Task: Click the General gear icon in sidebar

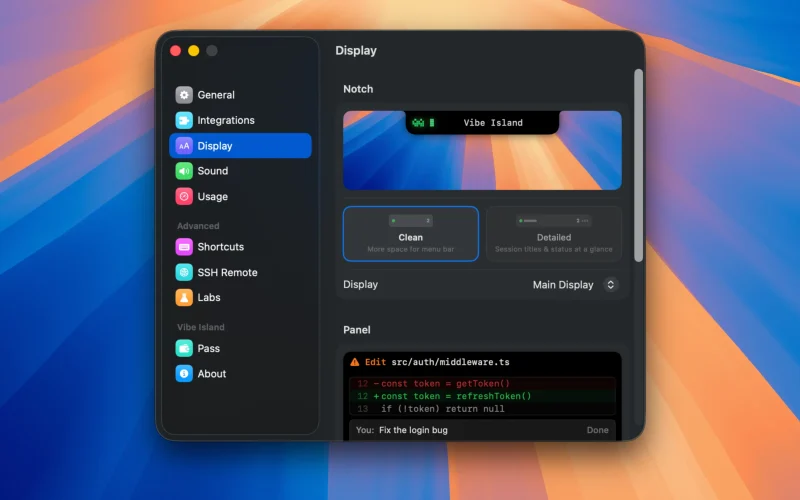Action: tap(184, 95)
